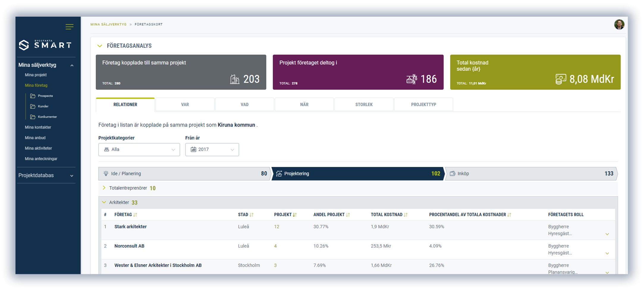
Task: Click Total kostnad card
Action: click(x=535, y=72)
